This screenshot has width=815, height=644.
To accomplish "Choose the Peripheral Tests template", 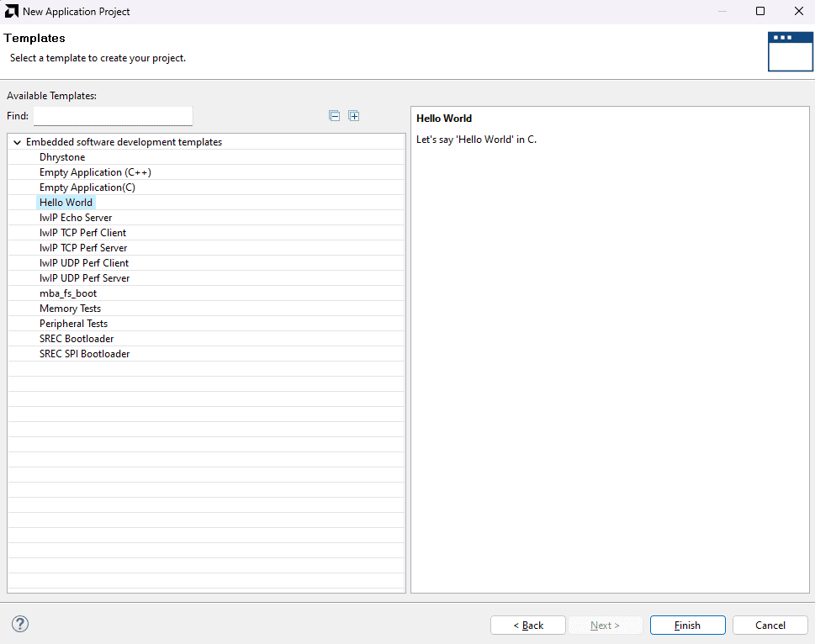I will [x=73, y=324].
